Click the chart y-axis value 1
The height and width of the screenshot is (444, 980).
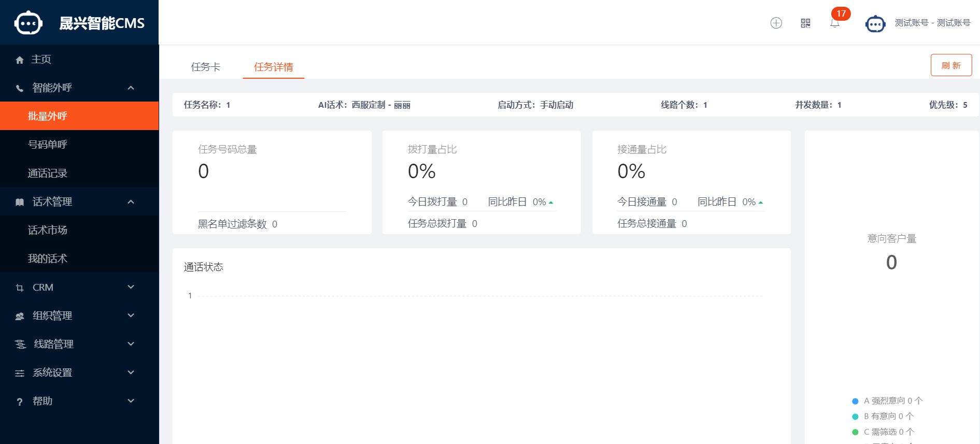tap(190, 296)
